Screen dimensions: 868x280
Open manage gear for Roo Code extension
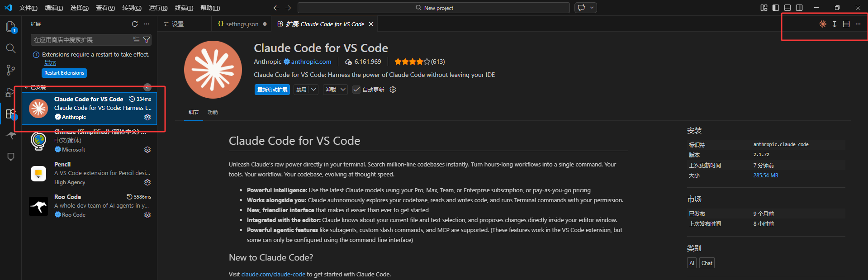tap(147, 215)
